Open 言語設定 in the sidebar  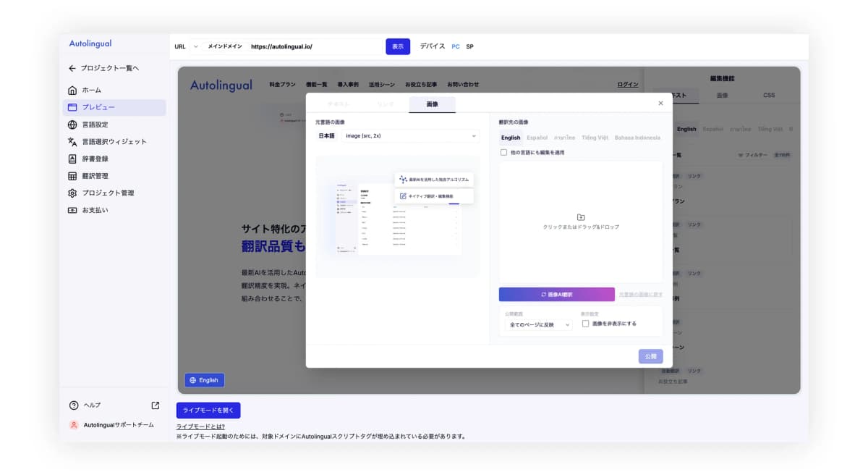[114, 125]
